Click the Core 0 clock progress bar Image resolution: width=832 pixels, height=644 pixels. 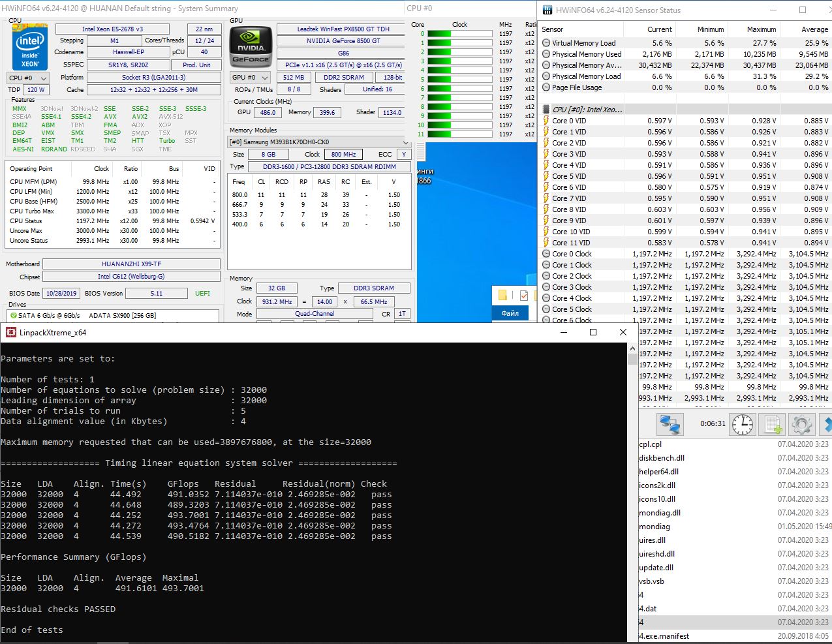(x=461, y=34)
